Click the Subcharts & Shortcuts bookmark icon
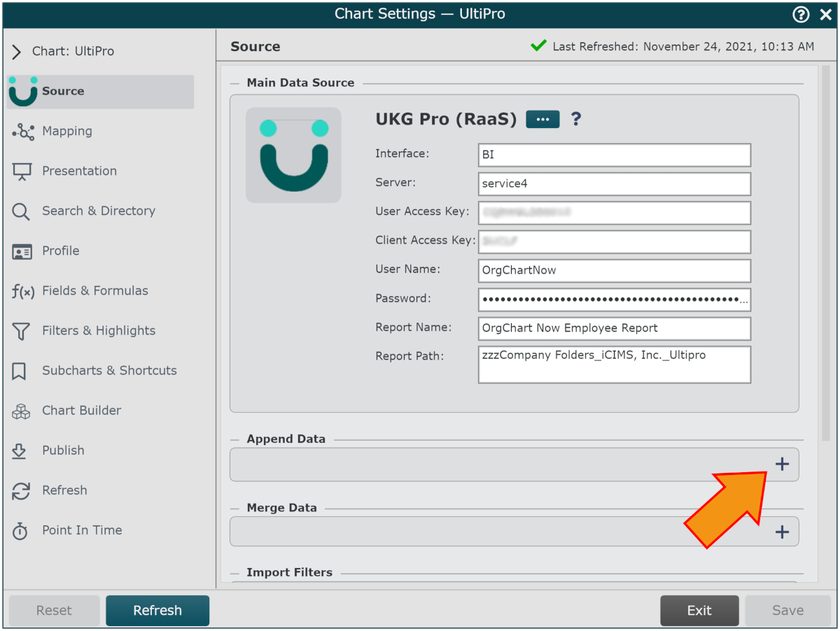840x631 pixels. coord(20,371)
